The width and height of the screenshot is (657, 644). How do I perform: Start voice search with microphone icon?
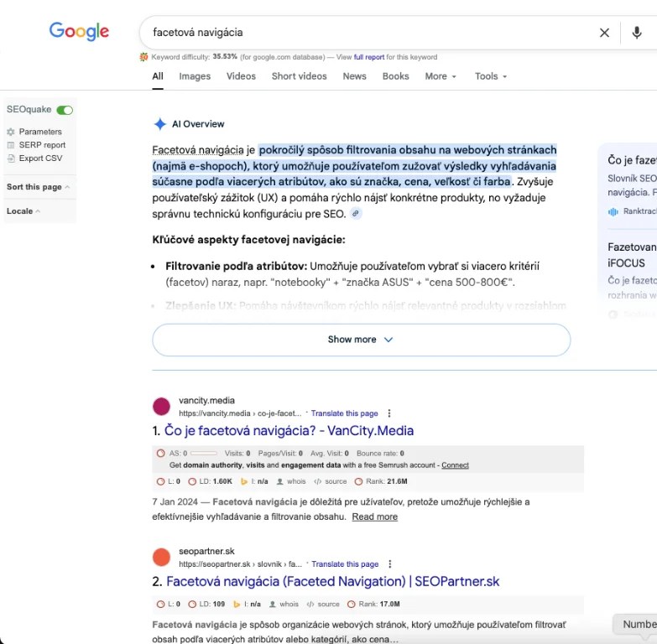tap(637, 33)
